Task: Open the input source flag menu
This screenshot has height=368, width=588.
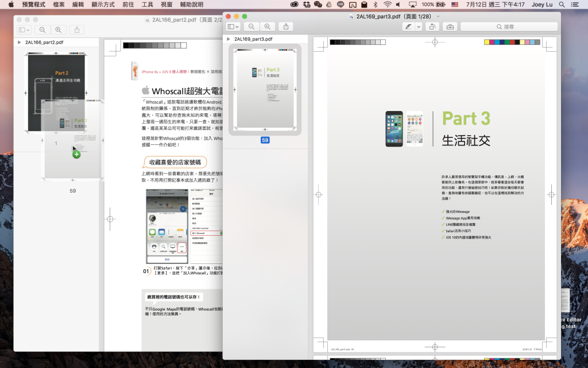Action: (455, 5)
